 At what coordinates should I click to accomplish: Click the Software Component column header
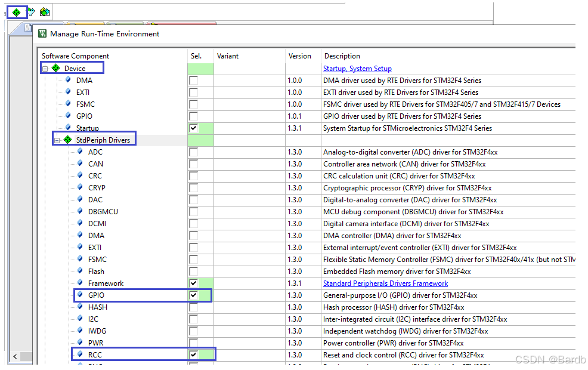[75, 56]
